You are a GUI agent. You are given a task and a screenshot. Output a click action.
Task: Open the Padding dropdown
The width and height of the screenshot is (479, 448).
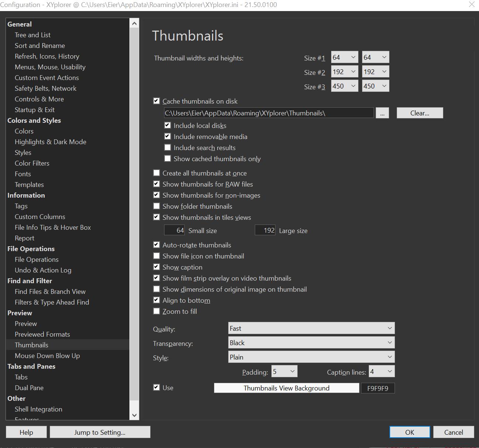click(284, 371)
